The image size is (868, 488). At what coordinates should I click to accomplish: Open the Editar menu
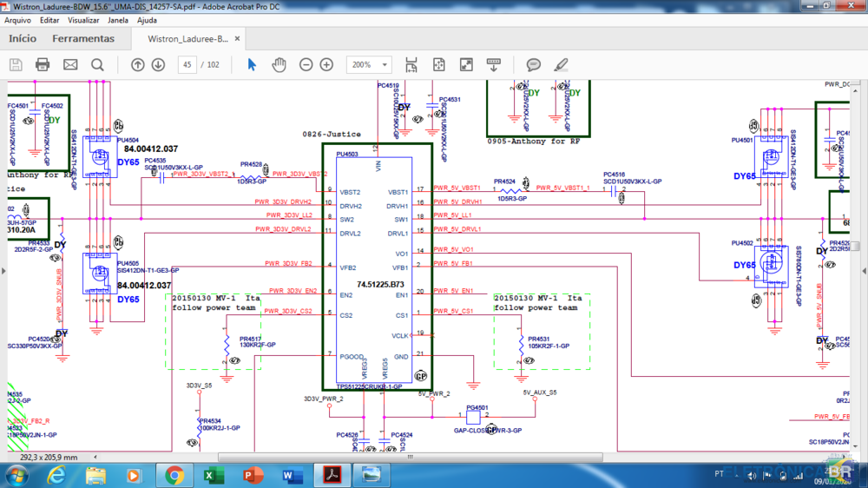[x=49, y=20]
